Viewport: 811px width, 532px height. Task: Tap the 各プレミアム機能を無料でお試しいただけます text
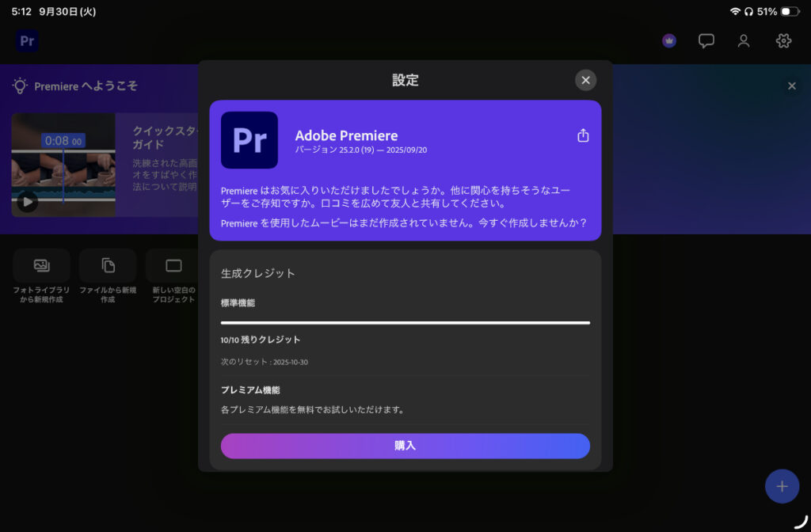[312, 409]
